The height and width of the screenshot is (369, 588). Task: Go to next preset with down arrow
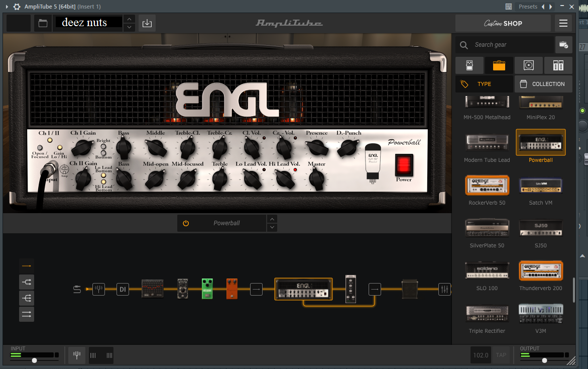(129, 27)
